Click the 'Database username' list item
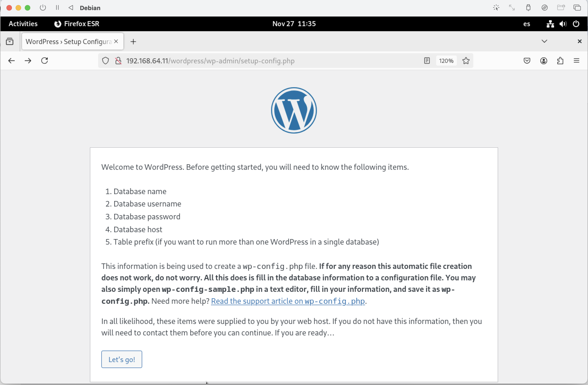The height and width of the screenshot is (385, 588). tap(147, 204)
